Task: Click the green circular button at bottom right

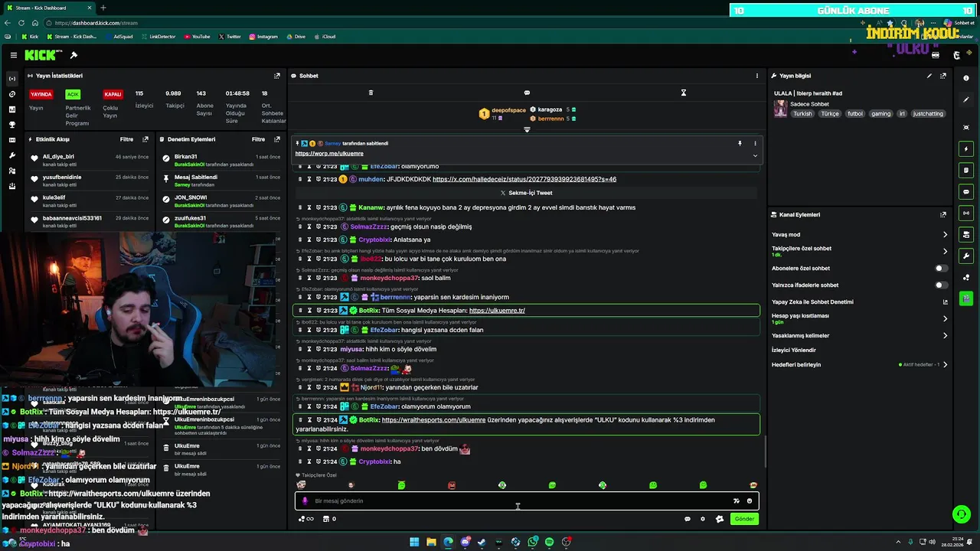Action: [961, 514]
